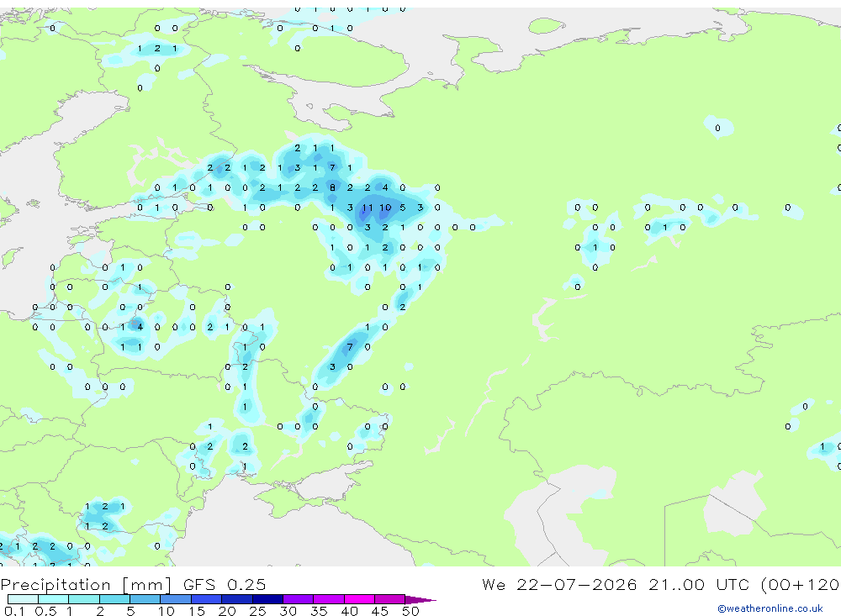Click the lightest 0.1–0.5 mm legend swatch
The height and width of the screenshot is (616, 841).
click(x=23, y=599)
